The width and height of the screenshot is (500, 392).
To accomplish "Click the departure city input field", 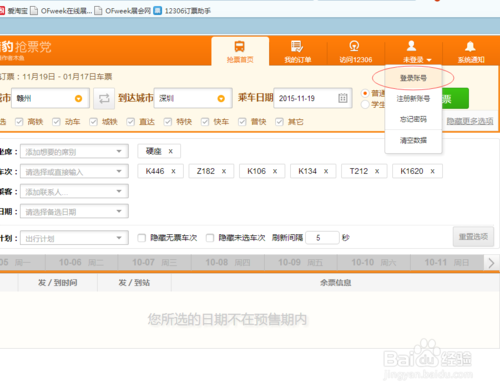I will click(50, 98).
